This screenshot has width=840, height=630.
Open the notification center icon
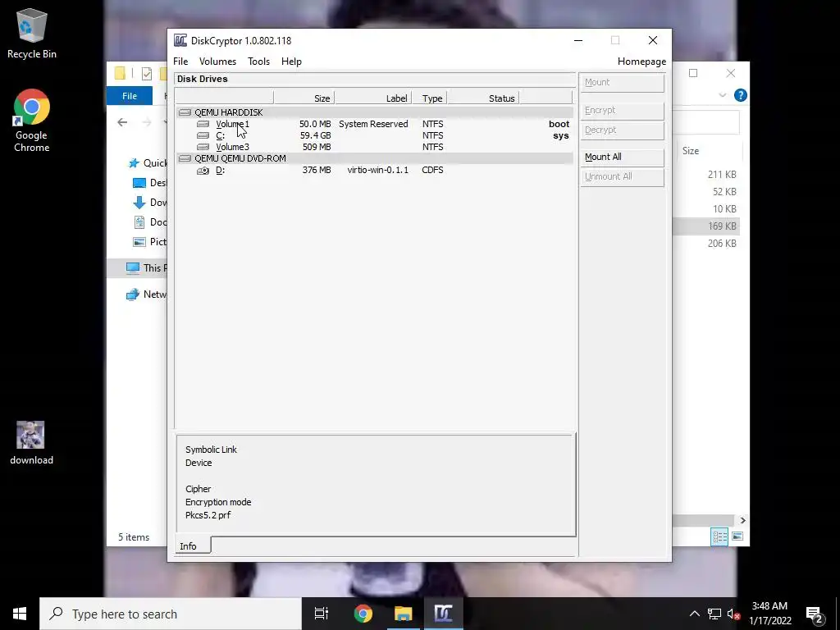pyautogui.click(x=815, y=614)
